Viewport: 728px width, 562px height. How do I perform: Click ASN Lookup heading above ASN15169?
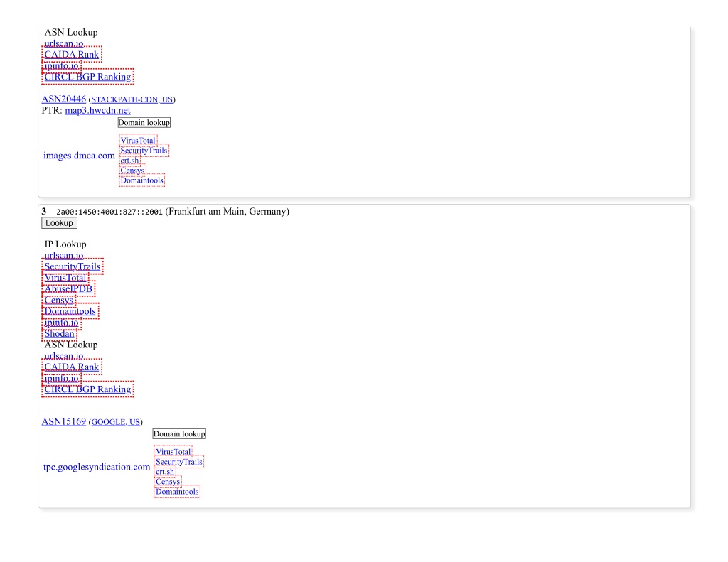pyautogui.click(x=71, y=345)
